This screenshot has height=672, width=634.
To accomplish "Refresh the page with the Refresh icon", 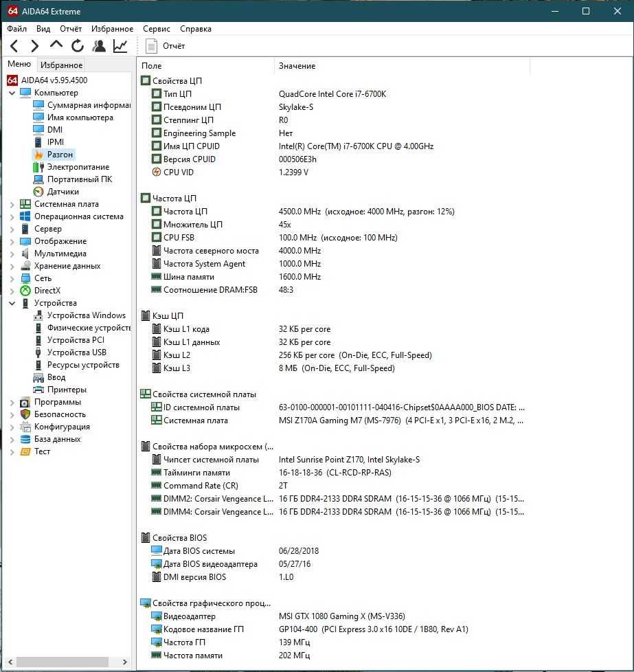I will [x=78, y=46].
